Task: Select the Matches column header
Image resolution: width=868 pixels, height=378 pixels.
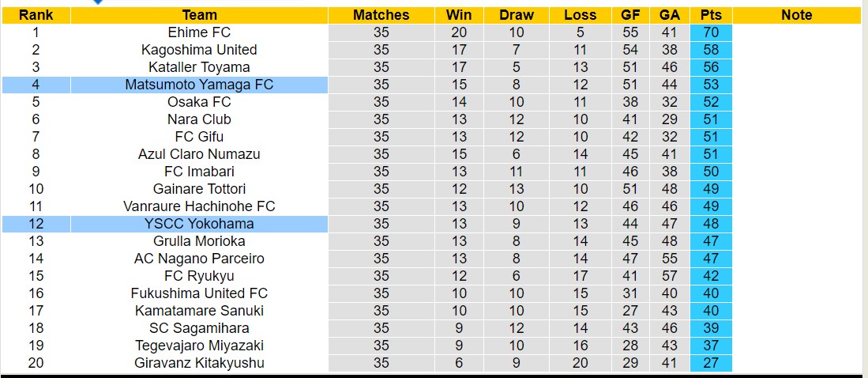Action: [381, 15]
